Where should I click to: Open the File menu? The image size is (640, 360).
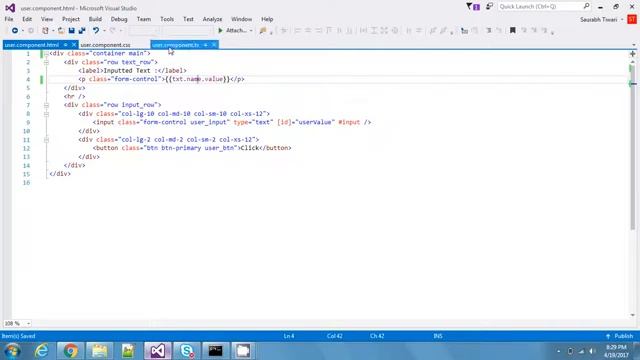9,19
